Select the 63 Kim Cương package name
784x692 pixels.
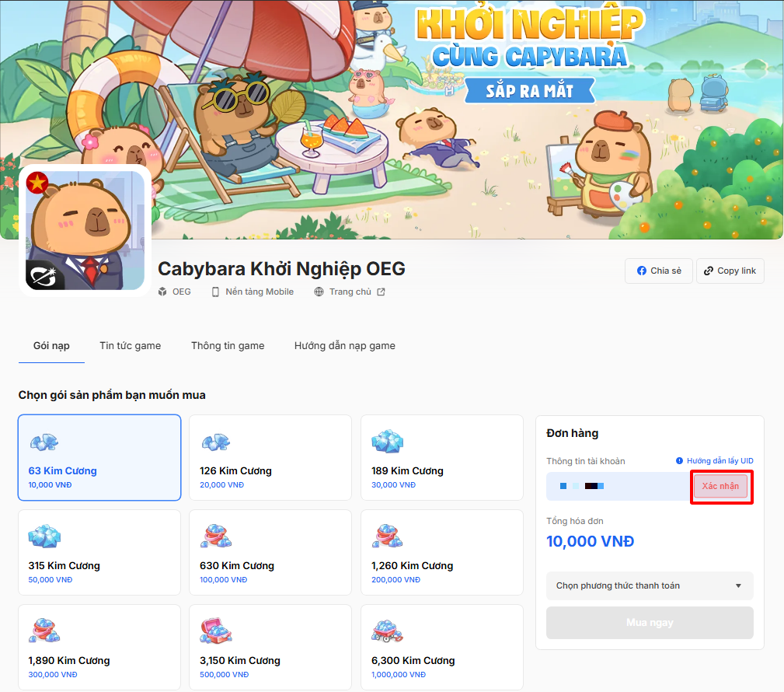pyautogui.click(x=62, y=471)
